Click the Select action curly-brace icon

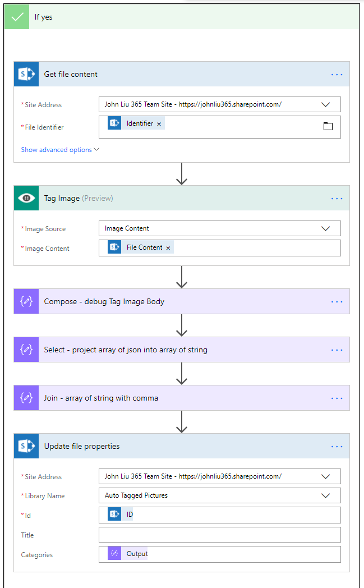pyautogui.click(x=26, y=350)
